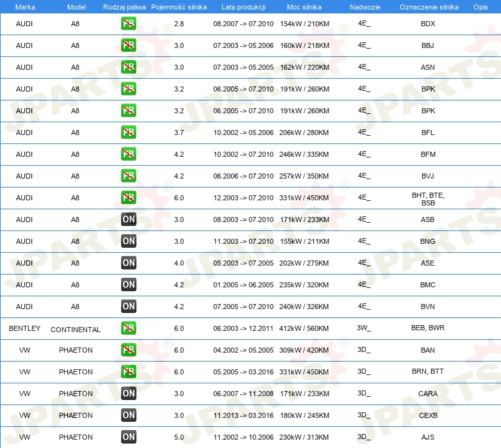Click engine code BVJ
Screen dimensions: 501x448
[427, 176]
